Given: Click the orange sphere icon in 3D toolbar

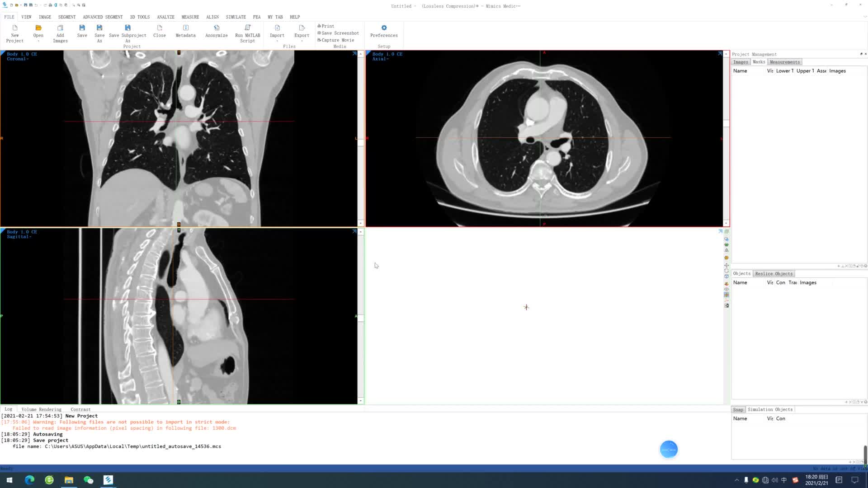Looking at the screenshot, I should [x=726, y=258].
